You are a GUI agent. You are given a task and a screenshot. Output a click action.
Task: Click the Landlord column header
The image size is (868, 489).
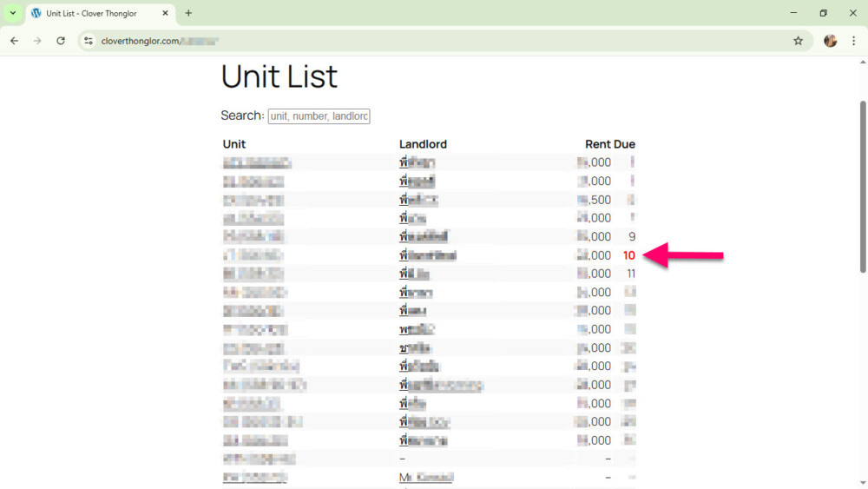pyautogui.click(x=423, y=144)
